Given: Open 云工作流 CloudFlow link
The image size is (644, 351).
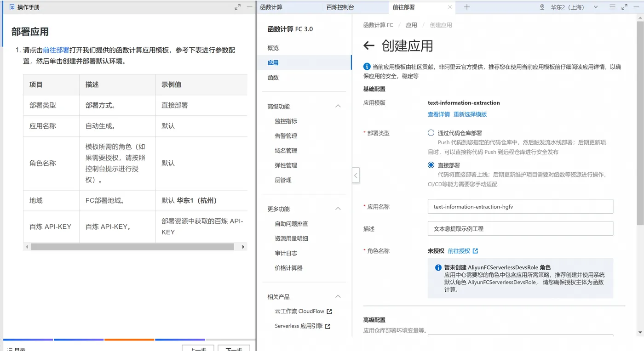Looking at the screenshot, I should [299, 311].
